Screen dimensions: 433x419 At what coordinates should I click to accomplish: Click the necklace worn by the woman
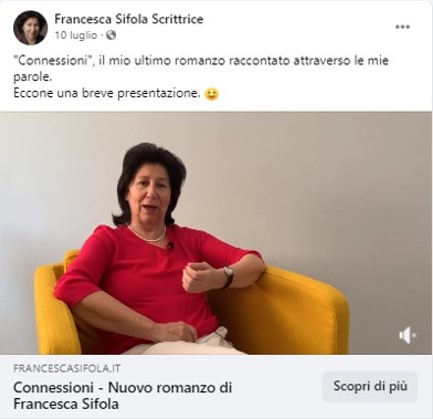coord(147,234)
